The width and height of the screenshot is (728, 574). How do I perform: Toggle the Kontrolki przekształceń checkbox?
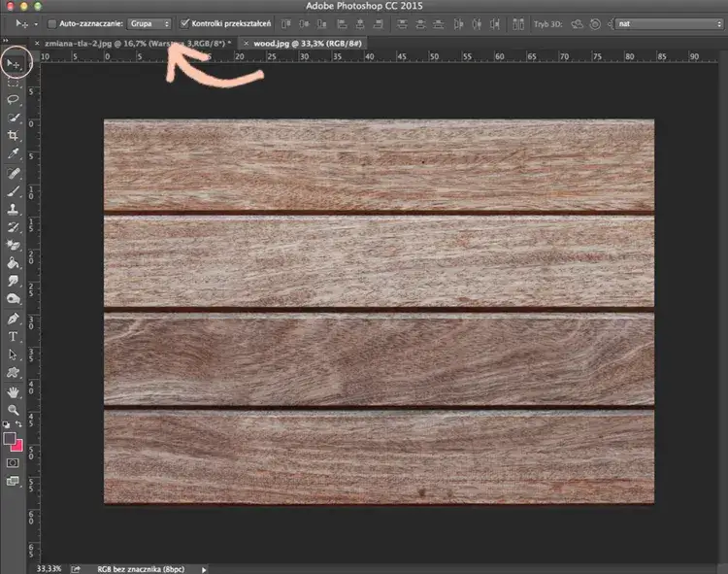(184, 22)
